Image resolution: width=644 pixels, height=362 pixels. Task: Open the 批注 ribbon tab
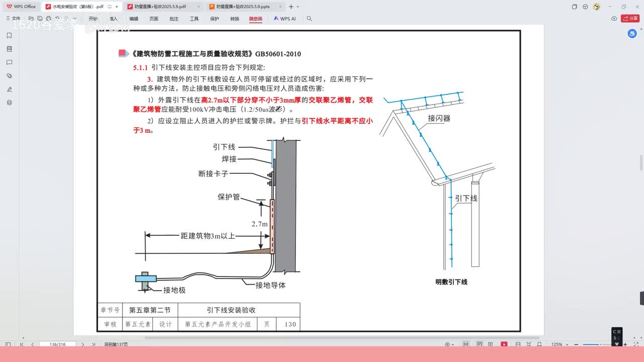click(x=174, y=19)
